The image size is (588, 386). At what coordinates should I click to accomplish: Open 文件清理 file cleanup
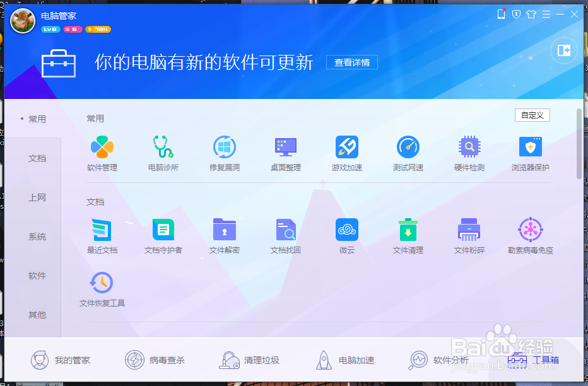[408, 236]
